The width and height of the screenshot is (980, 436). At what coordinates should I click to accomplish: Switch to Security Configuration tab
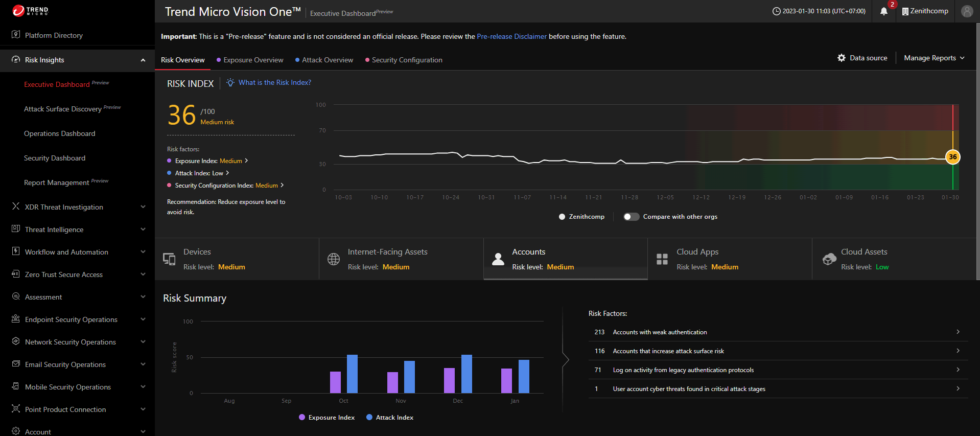[x=404, y=60]
